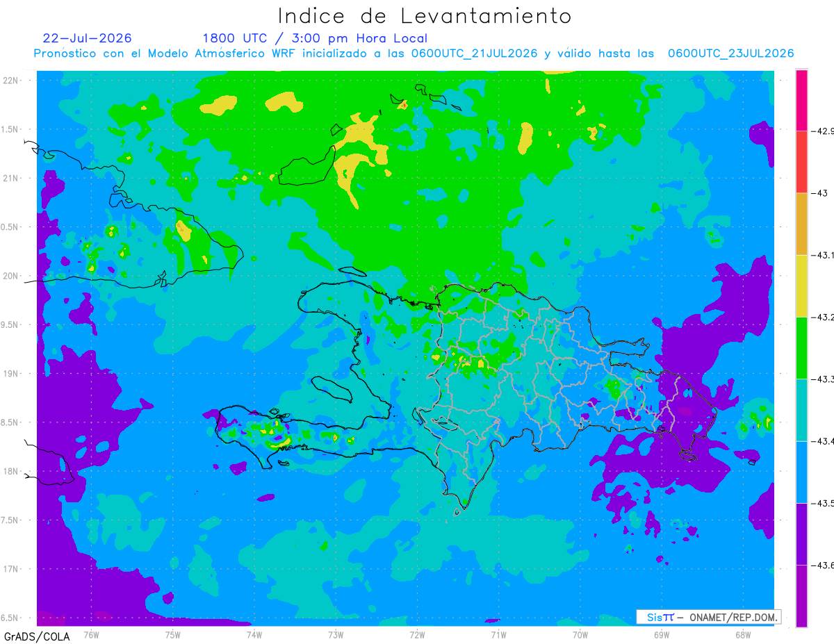
Task: Click the '70W' longitude label
Action: (580, 634)
